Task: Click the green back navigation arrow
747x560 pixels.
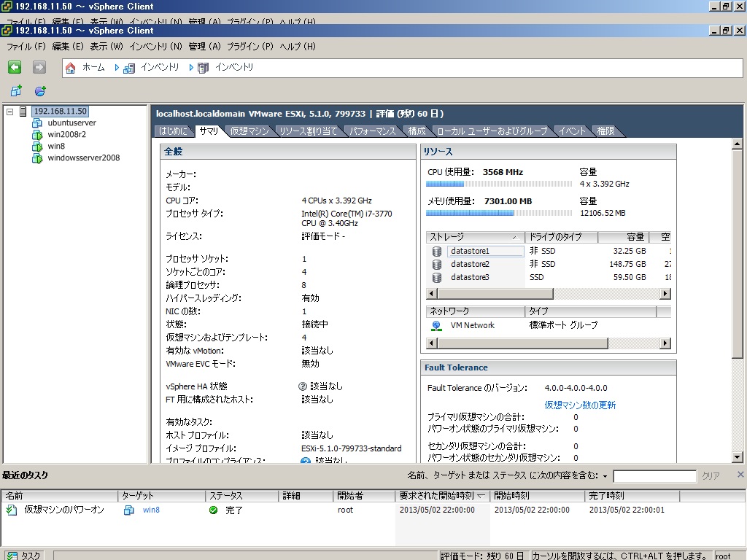Action: 15,67
